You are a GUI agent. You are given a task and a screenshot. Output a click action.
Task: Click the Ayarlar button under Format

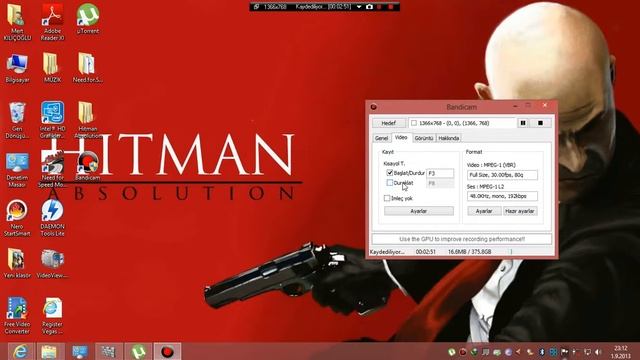coord(484,211)
